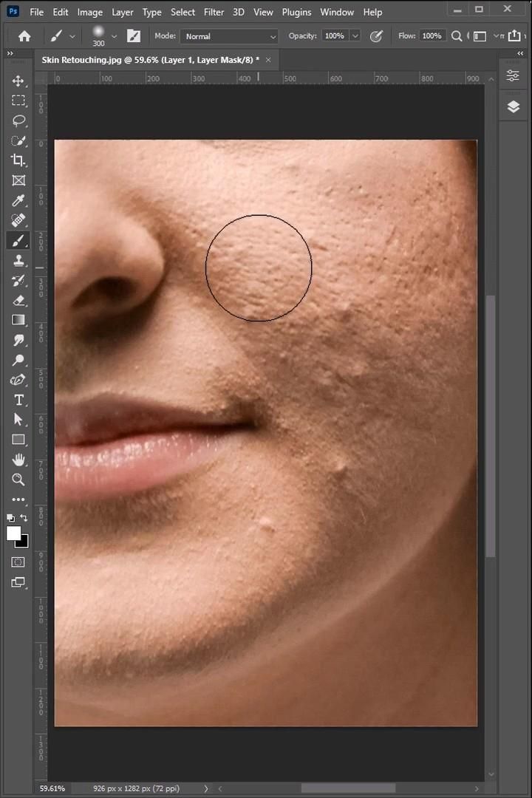The width and height of the screenshot is (532, 798).
Task: Click the foreground color swatch
Action: [x=14, y=533]
